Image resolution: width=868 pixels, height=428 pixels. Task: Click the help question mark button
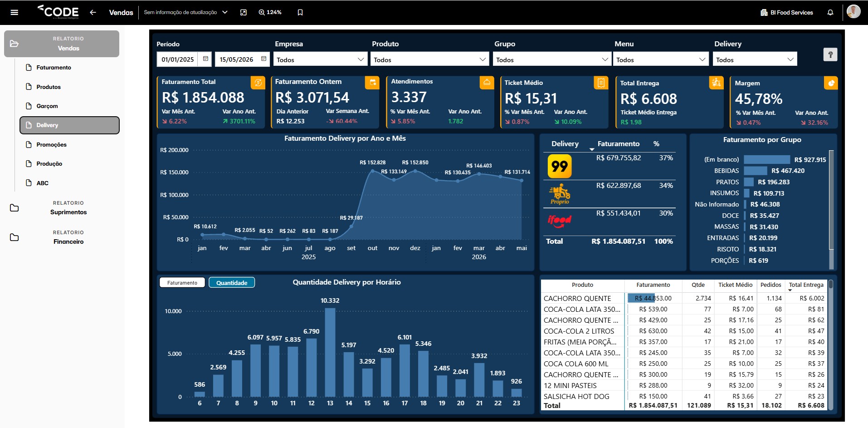coord(830,54)
